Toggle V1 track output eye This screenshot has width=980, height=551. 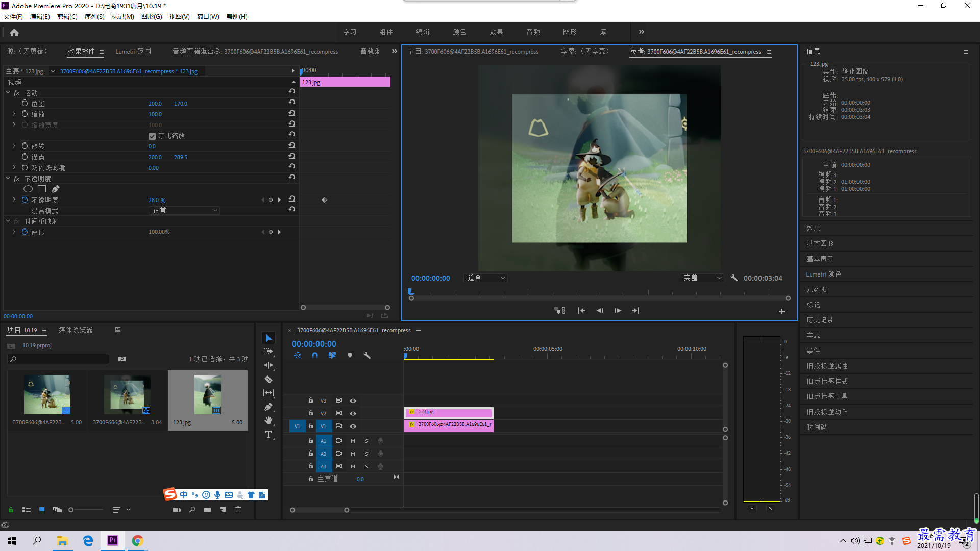[353, 426]
